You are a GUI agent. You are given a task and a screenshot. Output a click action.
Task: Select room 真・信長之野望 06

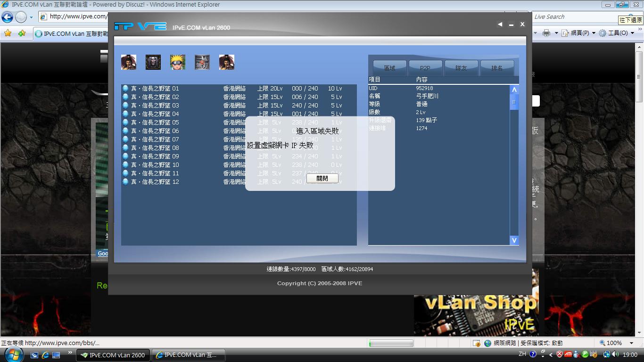tap(239, 131)
